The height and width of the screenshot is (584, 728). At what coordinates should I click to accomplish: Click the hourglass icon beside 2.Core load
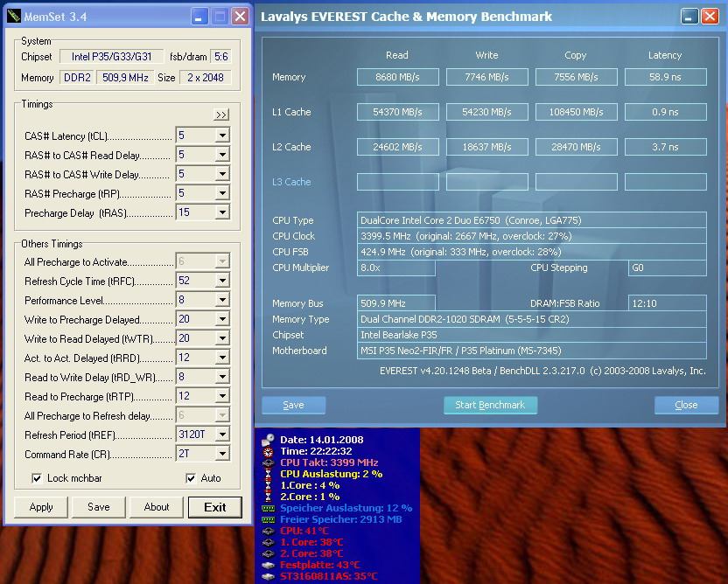click(x=268, y=497)
